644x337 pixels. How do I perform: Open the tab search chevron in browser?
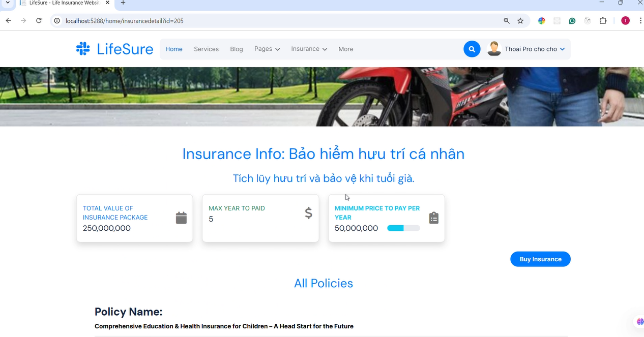pyautogui.click(x=8, y=3)
